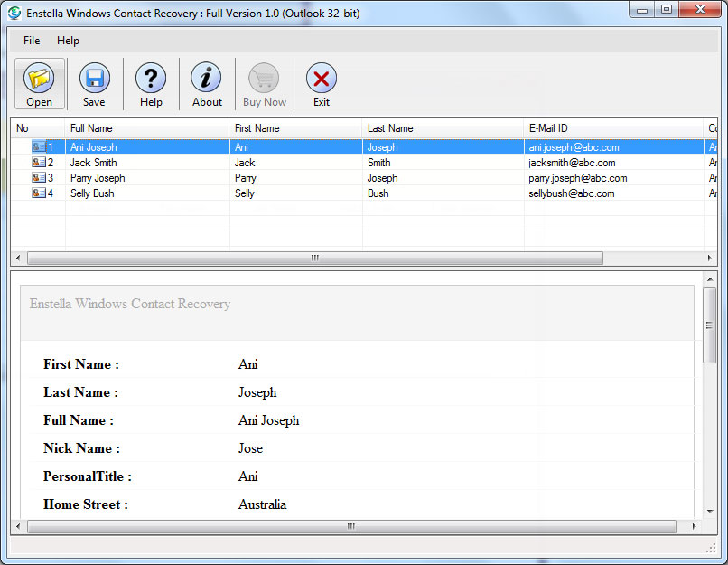Screen dimensions: 728x565
Task: Click the contact card icon in row 3
Action: click(39, 178)
